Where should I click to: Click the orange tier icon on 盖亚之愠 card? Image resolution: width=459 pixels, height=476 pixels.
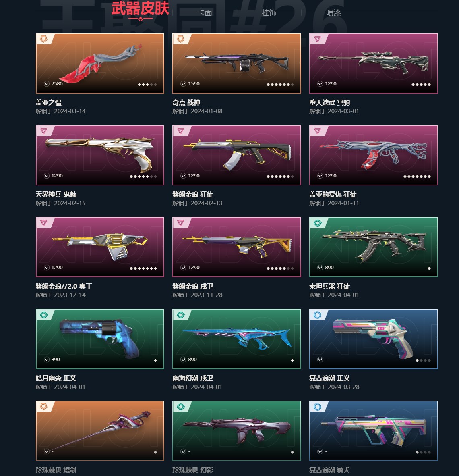[x=44, y=39]
